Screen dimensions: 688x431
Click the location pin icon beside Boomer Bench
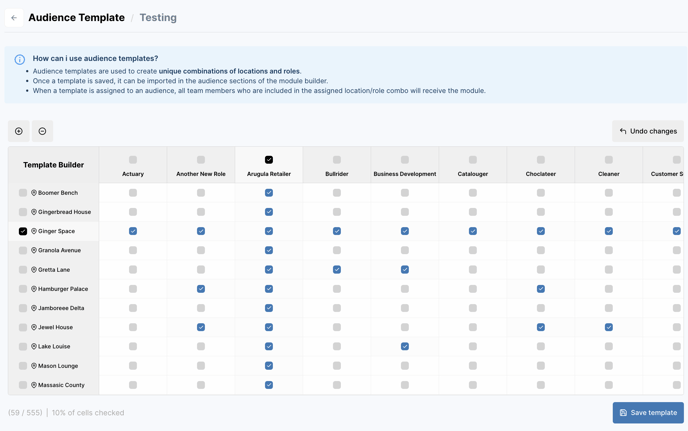tap(34, 193)
